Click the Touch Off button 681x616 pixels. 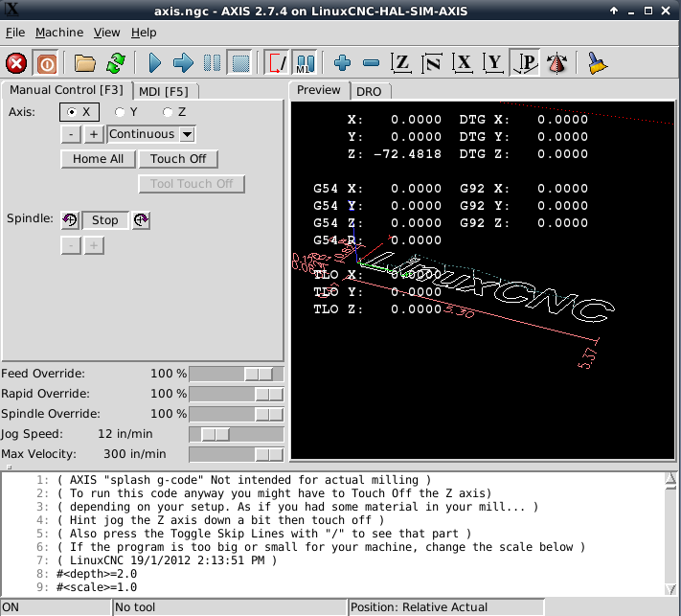point(178,159)
